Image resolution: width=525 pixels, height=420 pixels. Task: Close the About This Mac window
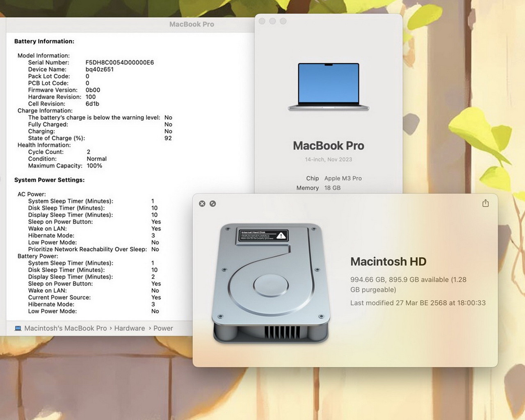pos(262,21)
